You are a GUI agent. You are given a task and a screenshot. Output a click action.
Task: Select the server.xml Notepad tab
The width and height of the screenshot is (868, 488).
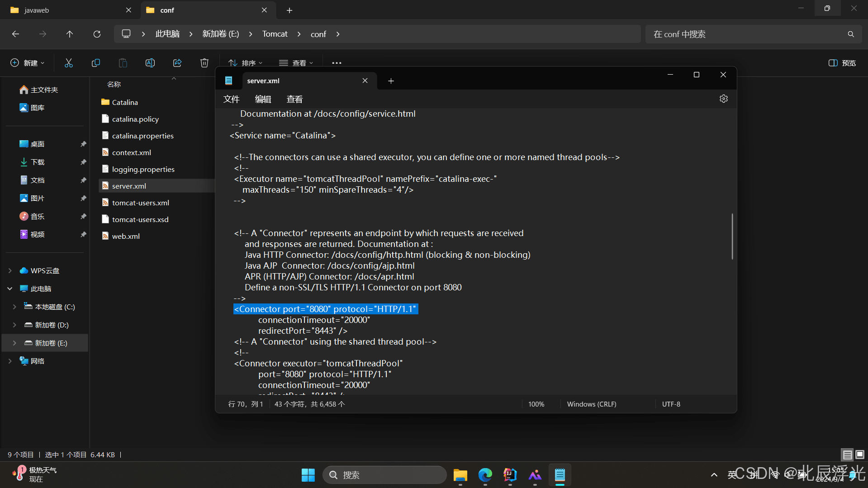point(308,81)
